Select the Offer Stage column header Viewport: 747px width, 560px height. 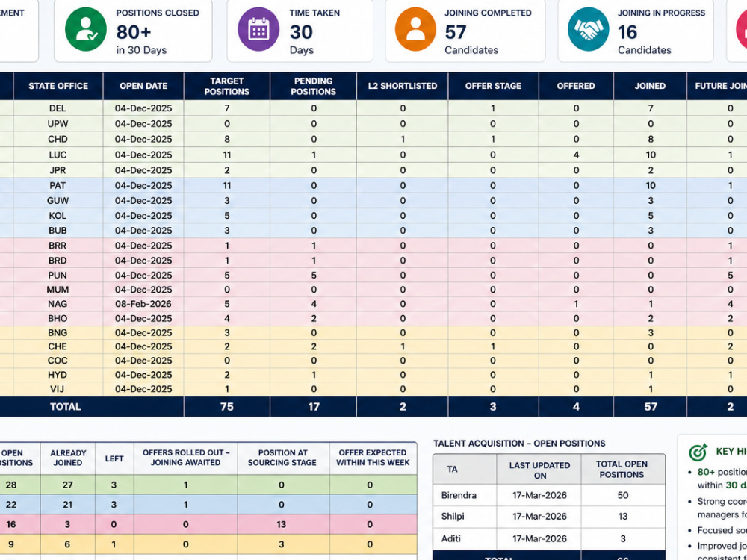pyautogui.click(x=493, y=86)
